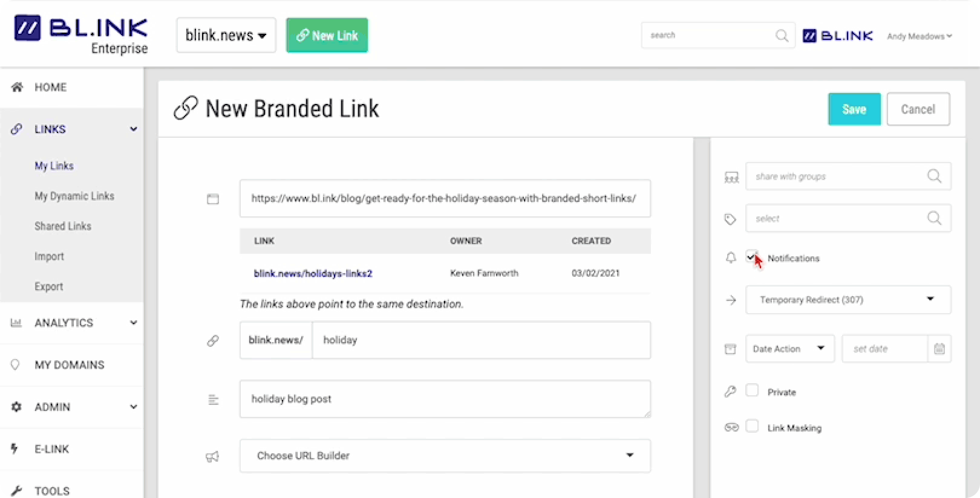This screenshot has height=498, width=980.
Task: Click the calendar icon beside set date
Action: point(939,349)
